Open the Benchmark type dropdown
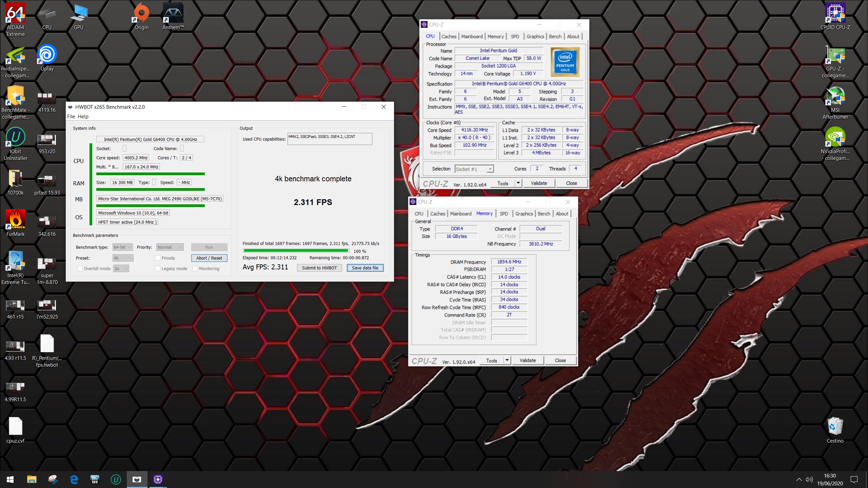The image size is (868, 488). click(x=122, y=247)
